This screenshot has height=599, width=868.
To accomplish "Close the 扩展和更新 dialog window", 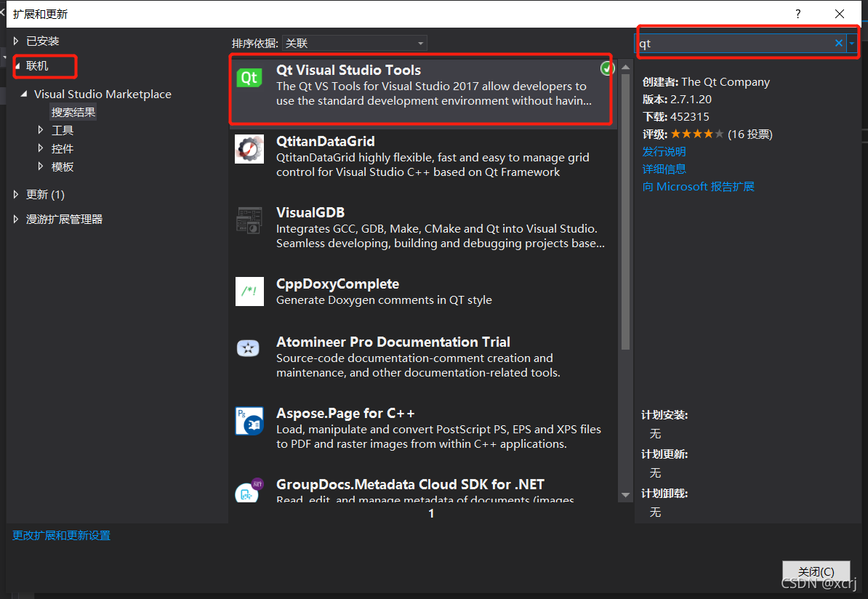I will (839, 14).
